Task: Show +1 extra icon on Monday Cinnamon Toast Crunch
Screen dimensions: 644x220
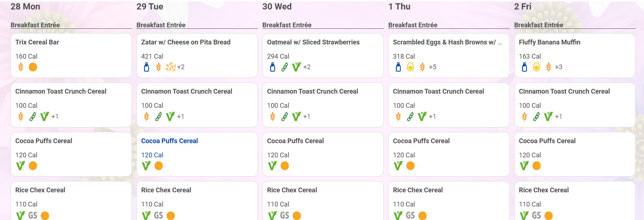Action: click(55, 117)
